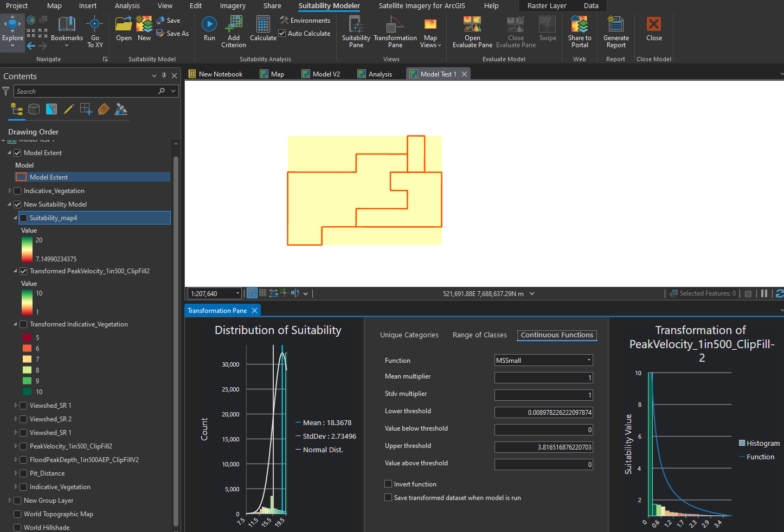Open coordinate display units dropdown
This screenshot has height=532, width=784.
[x=532, y=293]
